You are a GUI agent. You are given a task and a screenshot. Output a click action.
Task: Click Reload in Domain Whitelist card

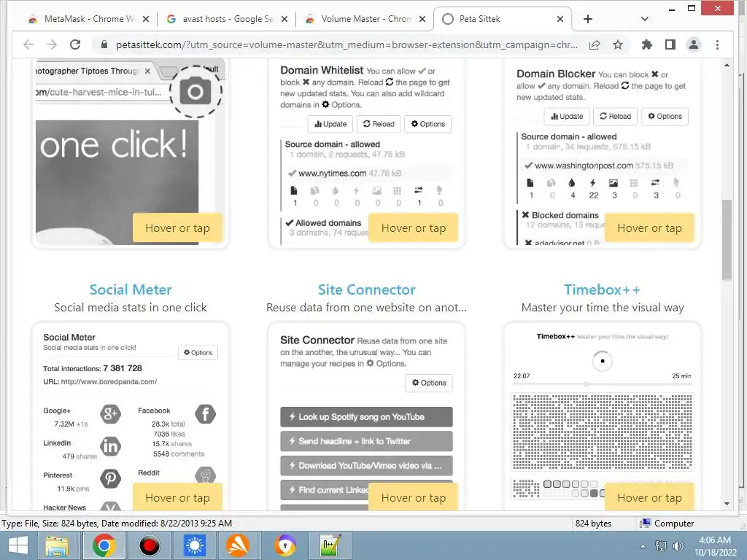379,124
